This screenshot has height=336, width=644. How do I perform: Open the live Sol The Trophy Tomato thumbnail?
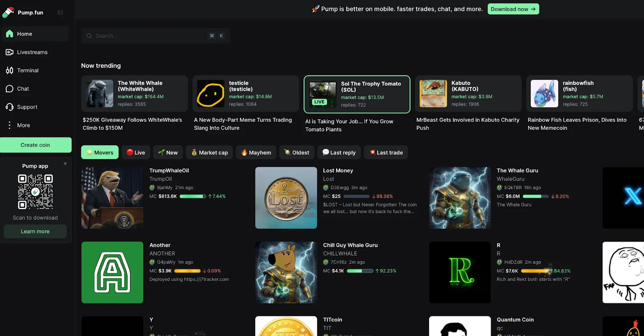323,94
